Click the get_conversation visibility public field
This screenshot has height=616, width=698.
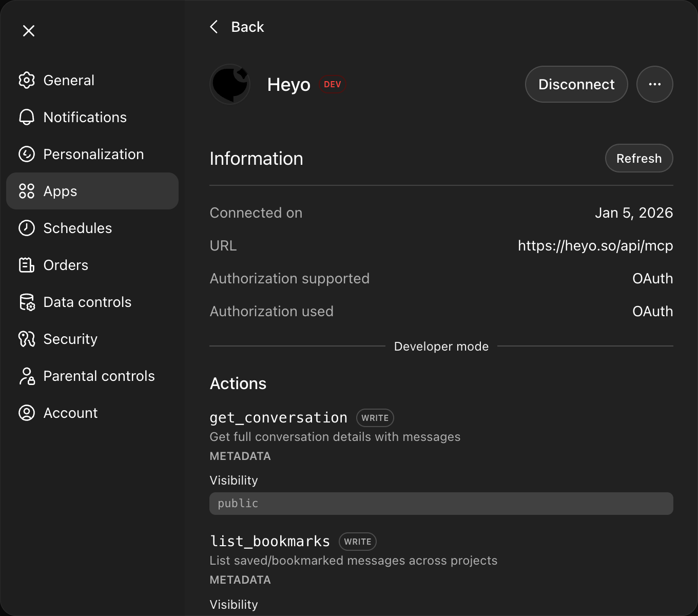click(441, 504)
